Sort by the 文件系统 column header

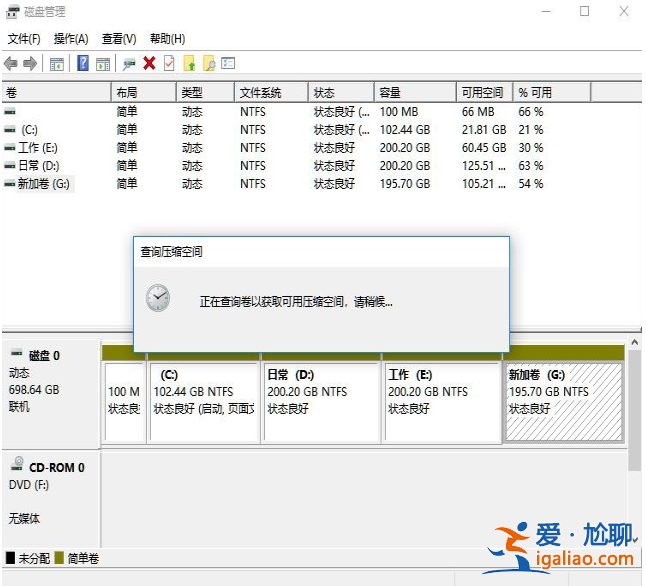click(271, 92)
